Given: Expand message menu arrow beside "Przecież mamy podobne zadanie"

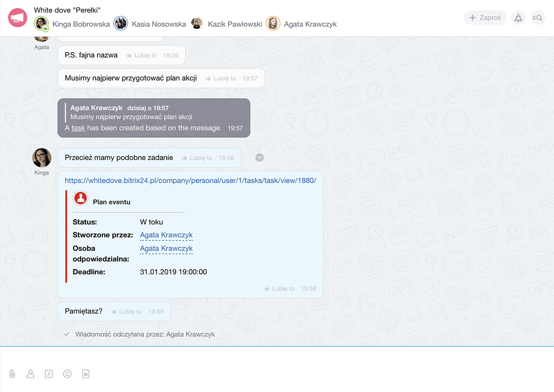Looking at the screenshot, I should pos(259,158).
